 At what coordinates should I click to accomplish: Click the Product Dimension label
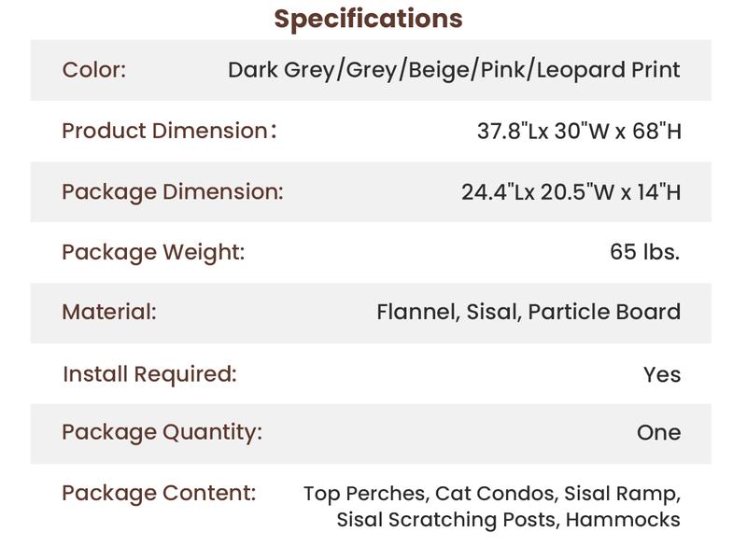168,131
